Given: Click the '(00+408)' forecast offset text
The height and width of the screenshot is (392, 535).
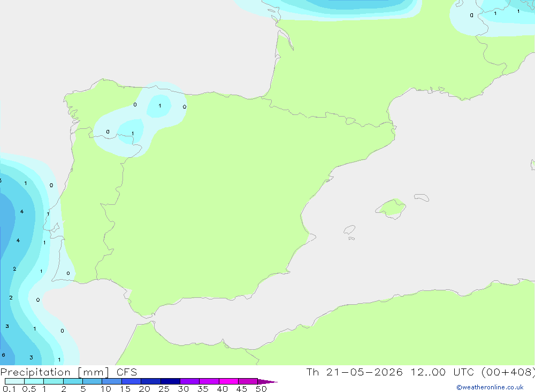Looking at the screenshot, I should [x=508, y=372].
